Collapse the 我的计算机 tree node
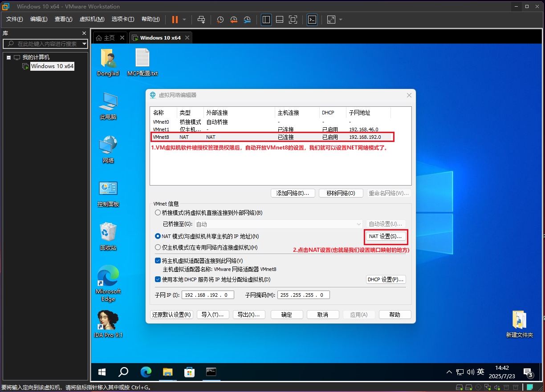 pos(8,57)
